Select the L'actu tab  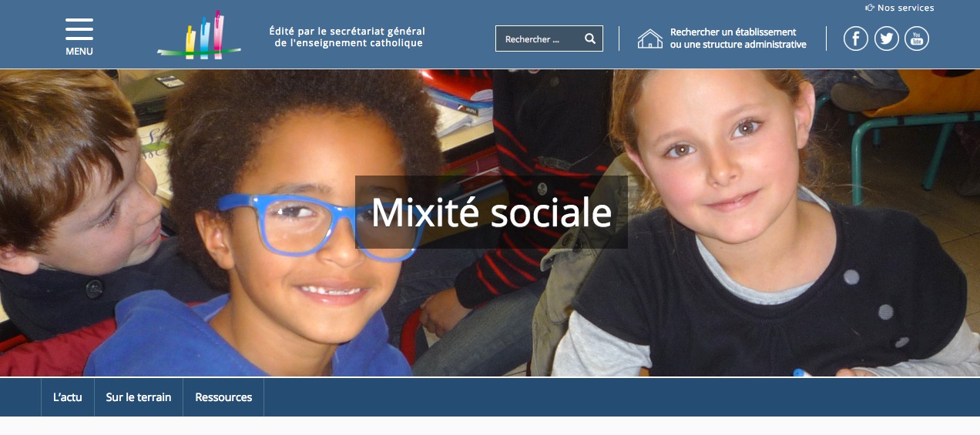pos(68,397)
